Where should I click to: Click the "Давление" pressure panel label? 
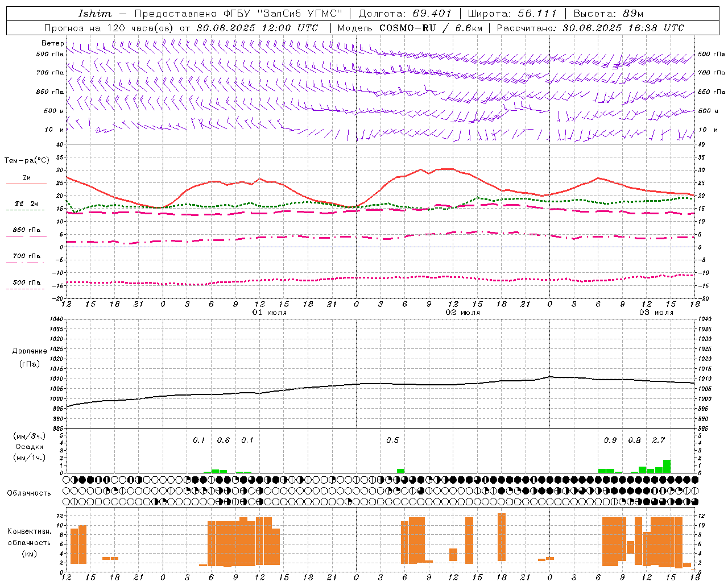pyautogui.click(x=30, y=351)
